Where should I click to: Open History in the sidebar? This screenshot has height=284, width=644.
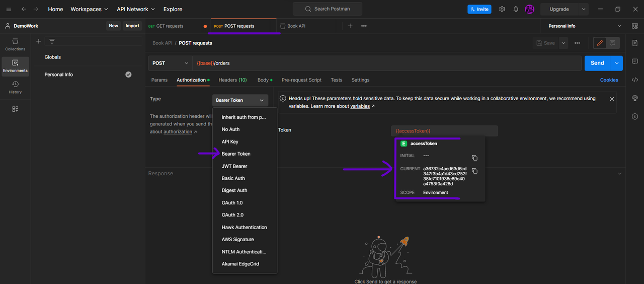[15, 88]
